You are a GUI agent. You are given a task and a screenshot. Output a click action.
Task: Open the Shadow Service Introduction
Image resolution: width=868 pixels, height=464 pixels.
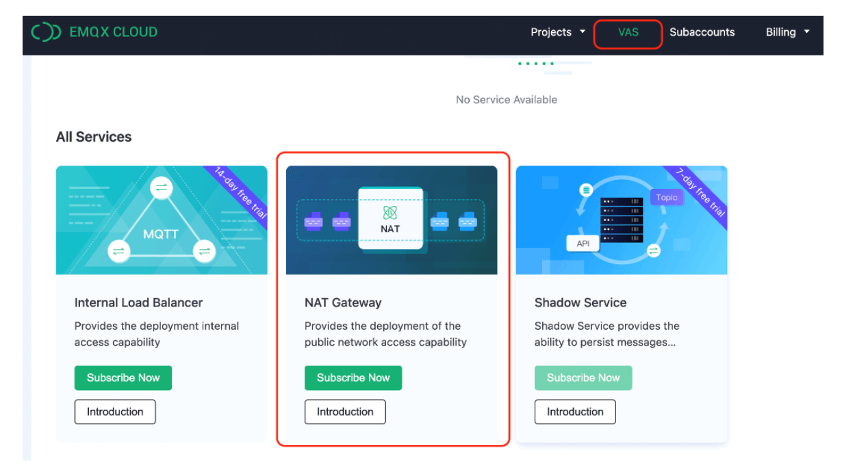click(x=575, y=412)
